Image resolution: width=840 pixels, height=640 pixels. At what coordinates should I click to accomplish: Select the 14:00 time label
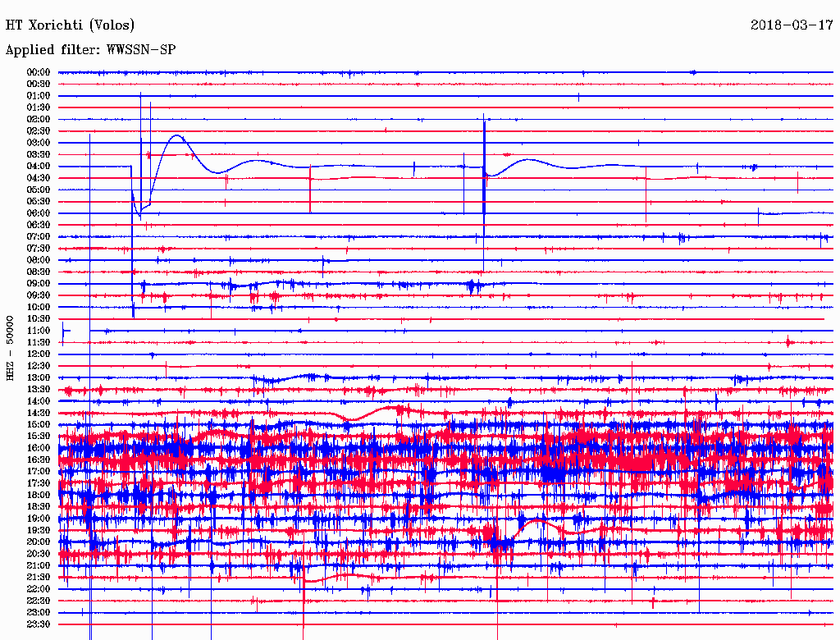(x=39, y=401)
